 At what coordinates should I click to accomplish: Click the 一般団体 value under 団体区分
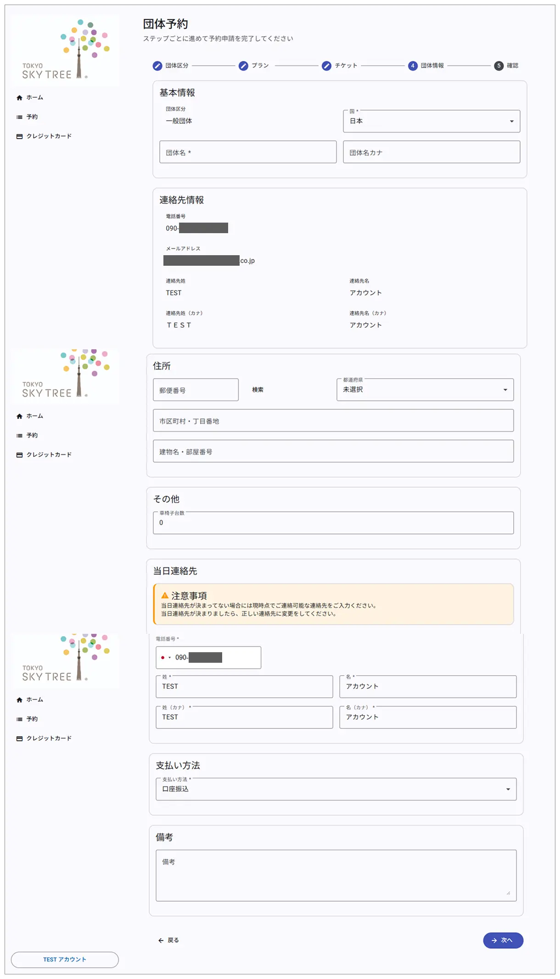pos(179,121)
